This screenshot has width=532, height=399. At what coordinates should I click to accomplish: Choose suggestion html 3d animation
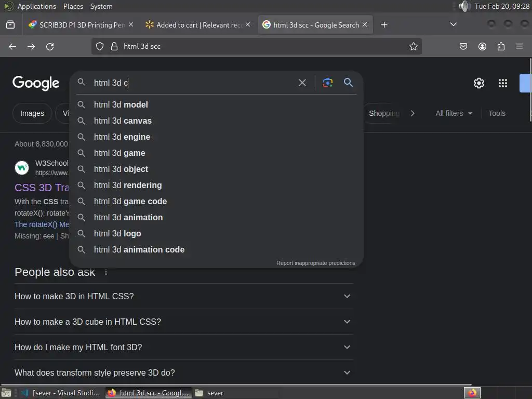click(x=216, y=218)
